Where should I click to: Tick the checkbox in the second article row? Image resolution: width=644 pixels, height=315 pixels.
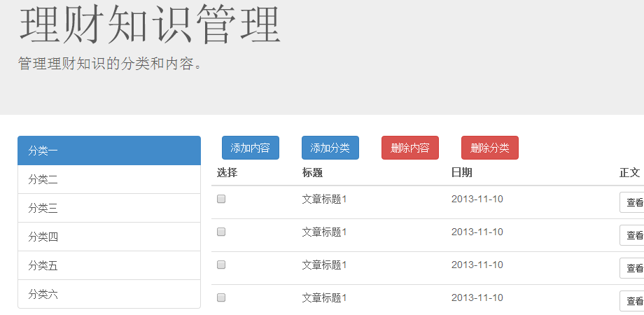[x=221, y=232]
